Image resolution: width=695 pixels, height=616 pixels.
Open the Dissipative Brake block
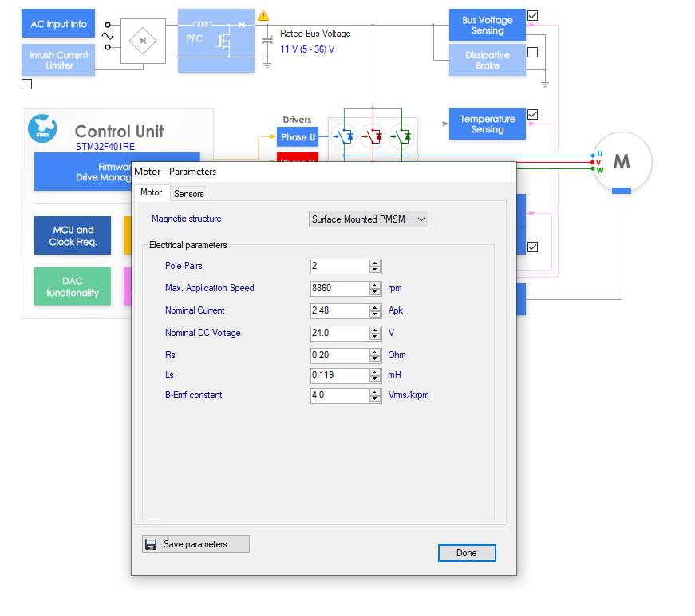coord(487,60)
